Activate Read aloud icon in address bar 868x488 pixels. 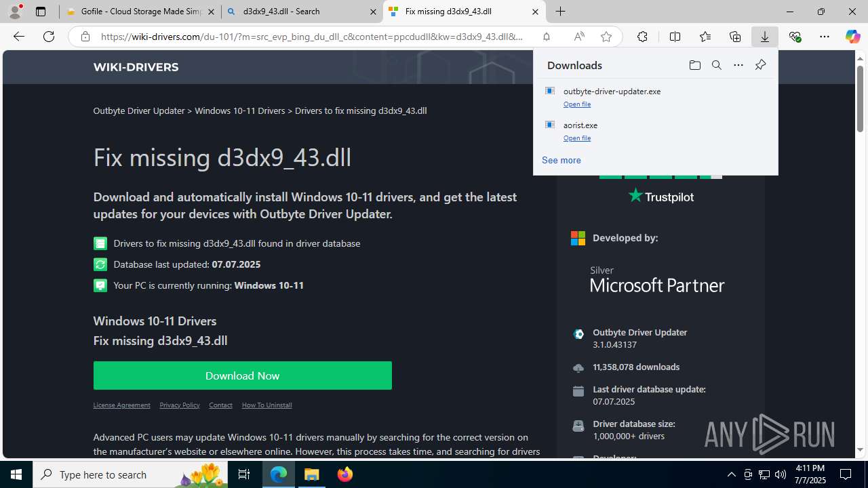pos(578,37)
